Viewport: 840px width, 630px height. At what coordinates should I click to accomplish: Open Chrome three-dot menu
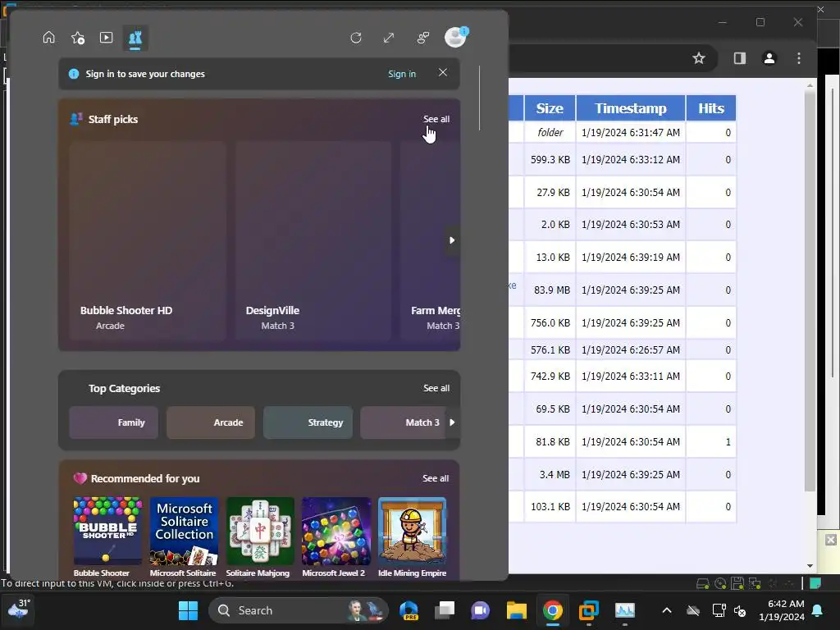799,58
